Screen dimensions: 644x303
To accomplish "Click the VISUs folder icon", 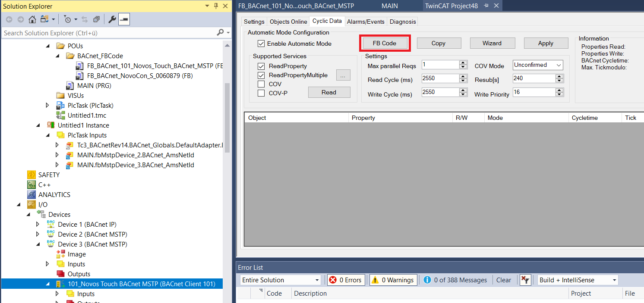I will 60,95.
